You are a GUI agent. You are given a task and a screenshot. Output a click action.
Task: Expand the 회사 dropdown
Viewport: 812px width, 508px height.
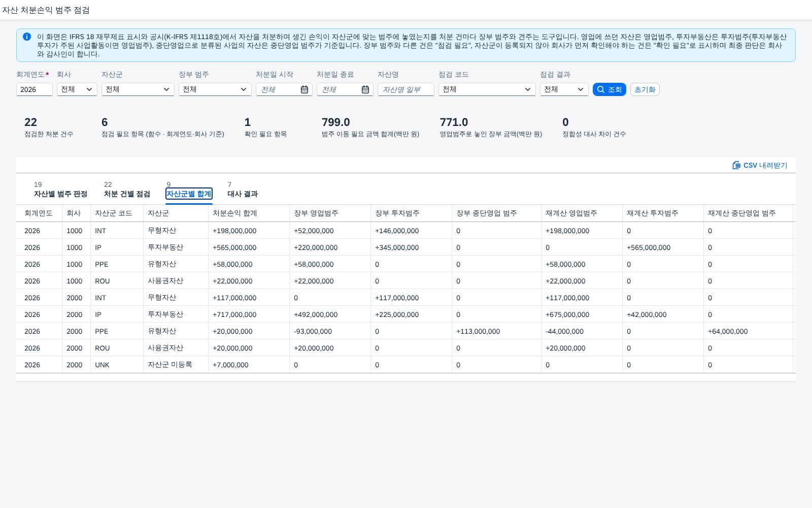coord(77,89)
